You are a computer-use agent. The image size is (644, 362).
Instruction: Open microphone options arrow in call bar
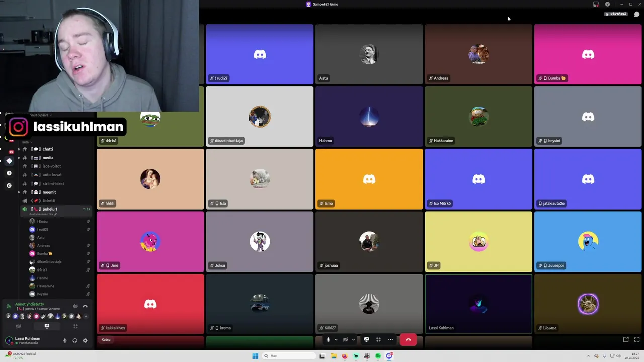tap(336, 339)
